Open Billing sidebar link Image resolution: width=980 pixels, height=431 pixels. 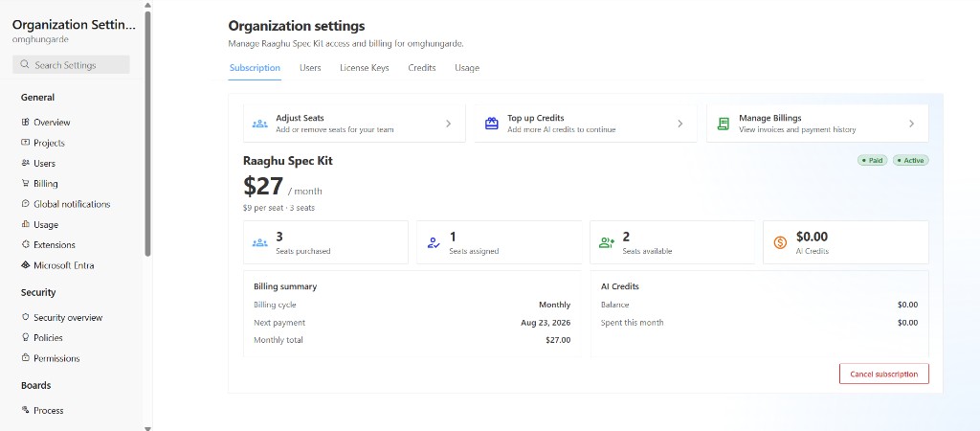point(46,183)
